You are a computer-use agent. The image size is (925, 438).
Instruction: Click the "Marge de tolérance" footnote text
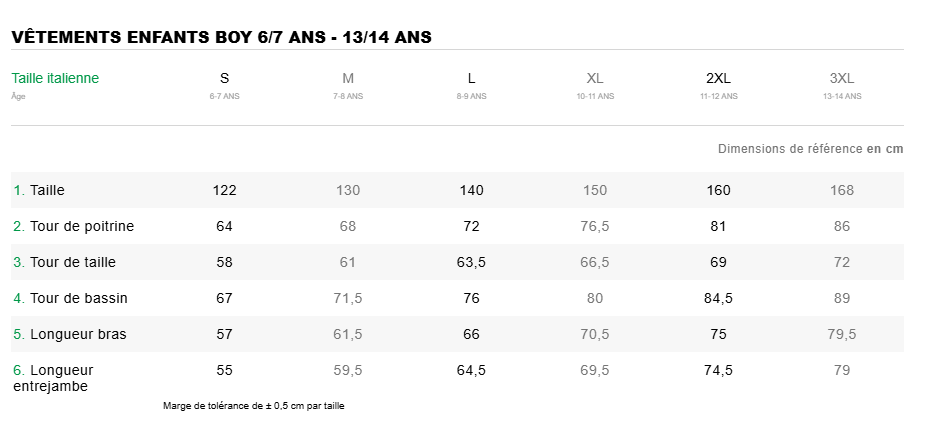(253, 406)
